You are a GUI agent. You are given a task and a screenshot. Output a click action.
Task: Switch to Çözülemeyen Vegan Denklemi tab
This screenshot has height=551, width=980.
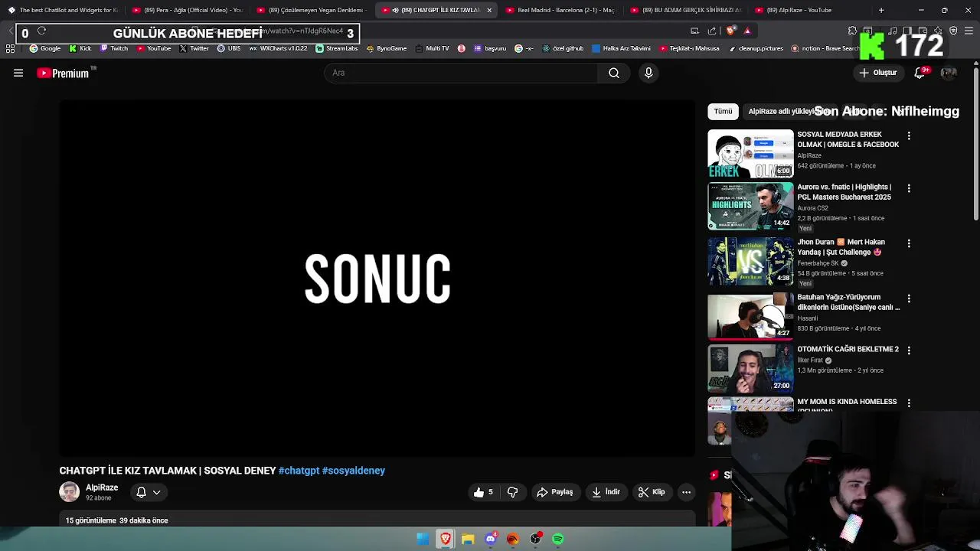312,10
